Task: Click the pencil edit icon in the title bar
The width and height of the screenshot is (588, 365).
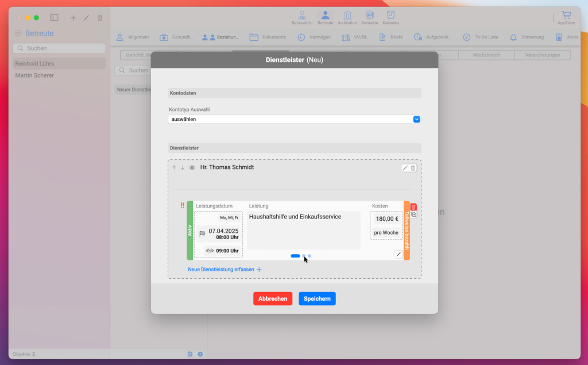Action: pyautogui.click(x=86, y=18)
